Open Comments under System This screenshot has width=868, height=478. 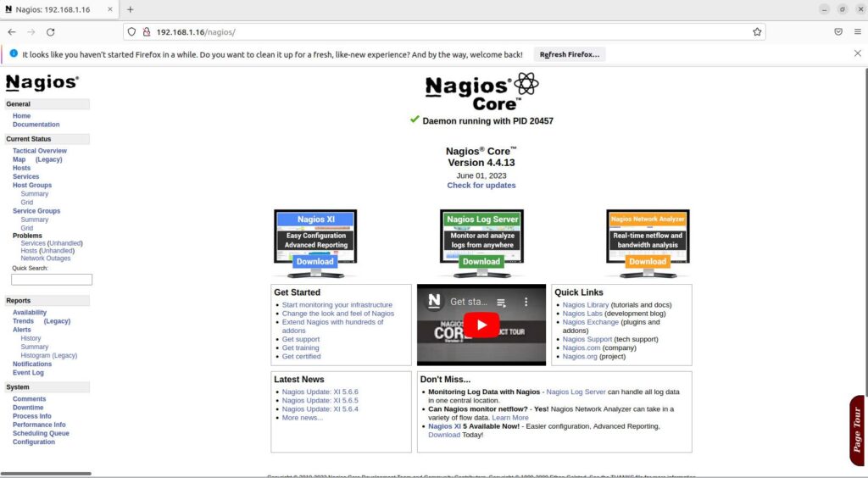[x=30, y=399]
